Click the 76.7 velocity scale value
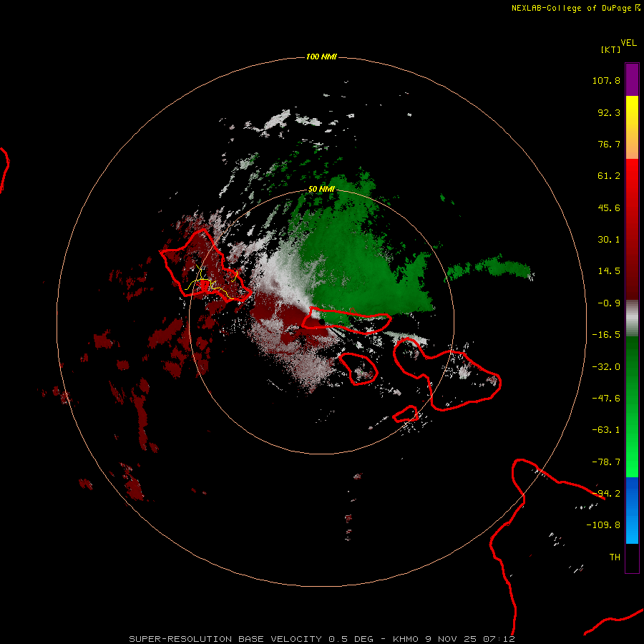The width and height of the screenshot is (644, 644). 609,144
